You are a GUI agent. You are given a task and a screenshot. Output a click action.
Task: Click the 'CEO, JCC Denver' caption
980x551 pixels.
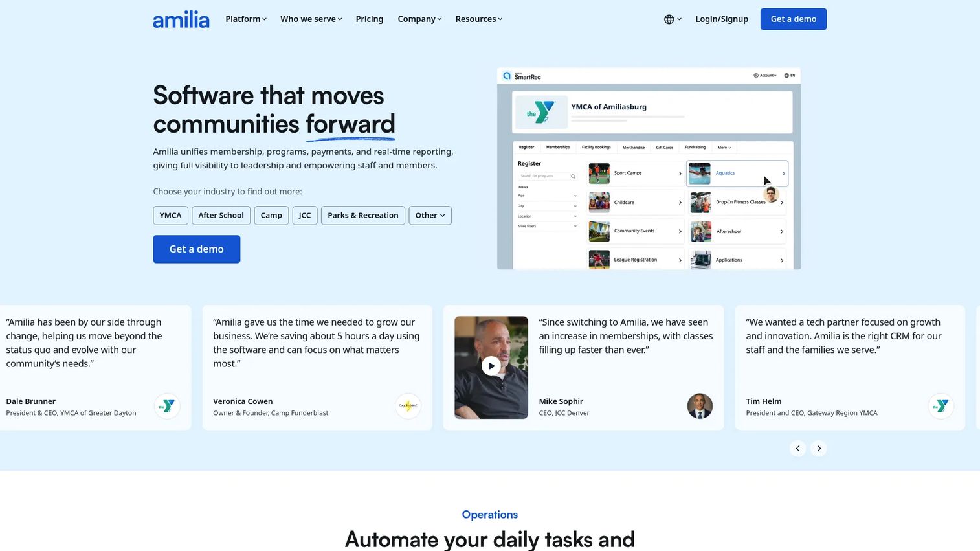pyautogui.click(x=564, y=413)
